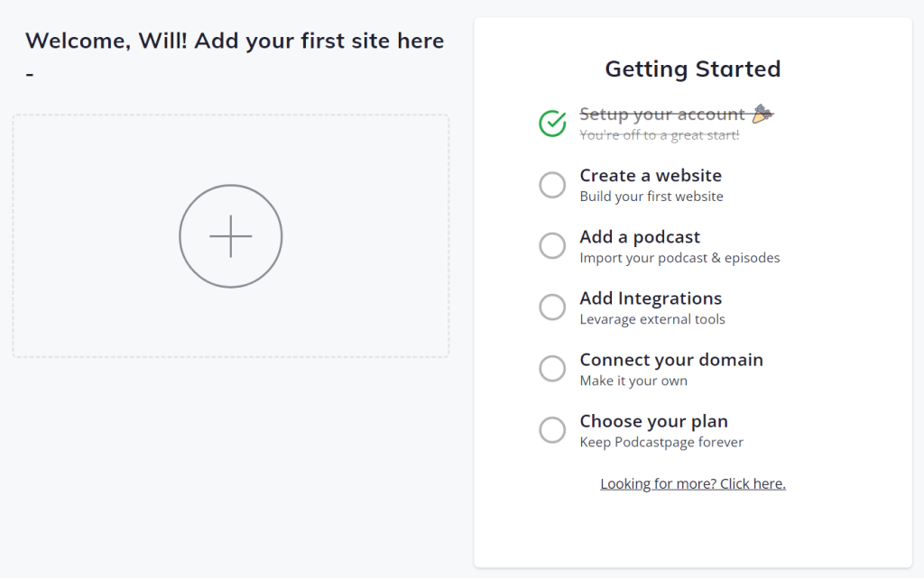The height and width of the screenshot is (578, 924).
Task: Click the green checkmark beside Setup your account
Action: (x=552, y=123)
